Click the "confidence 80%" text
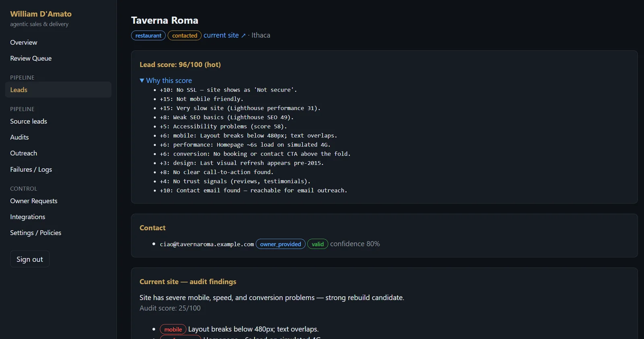Image resolution: width=644 pixels, height=339 pixels. [x=355, y=244]
